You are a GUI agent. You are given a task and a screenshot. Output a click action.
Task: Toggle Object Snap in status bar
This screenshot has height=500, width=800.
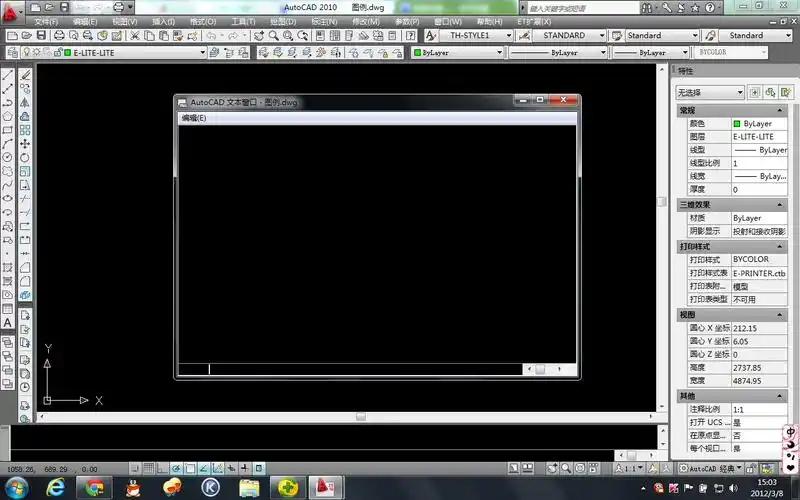click(190, 468)
